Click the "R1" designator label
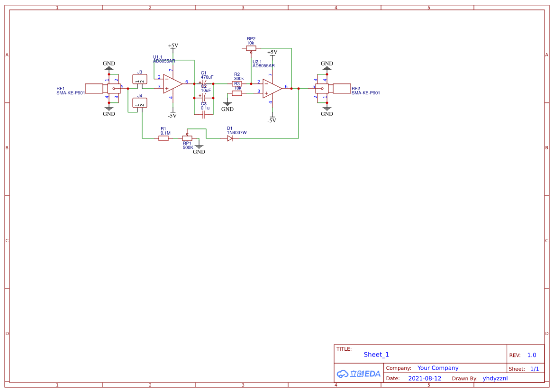554x392 pixels. (x=163, y=129)
